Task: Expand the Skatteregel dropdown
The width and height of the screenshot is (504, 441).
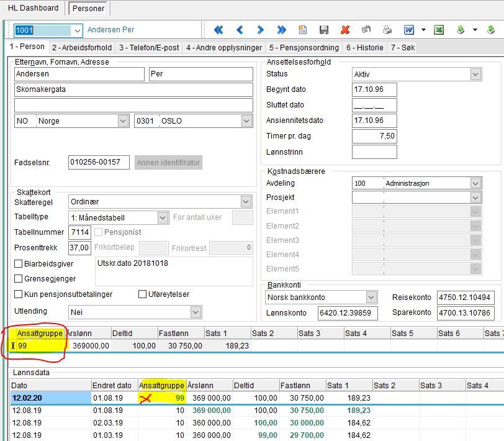Action: [x=246, y=202]
